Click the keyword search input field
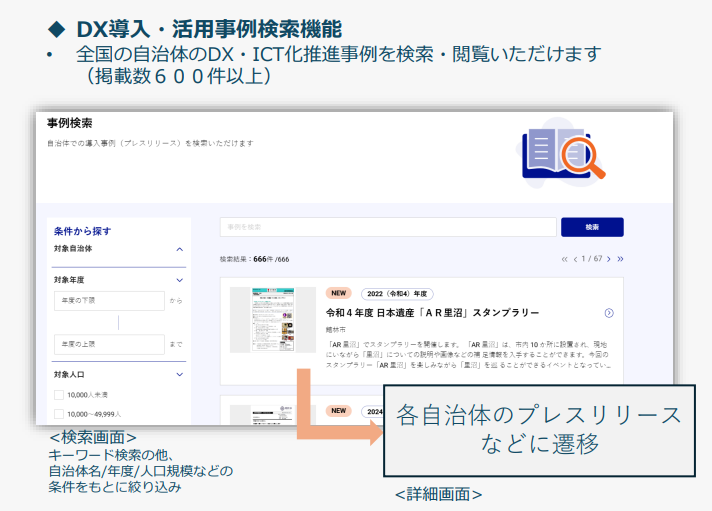 (x=387, y=227)
